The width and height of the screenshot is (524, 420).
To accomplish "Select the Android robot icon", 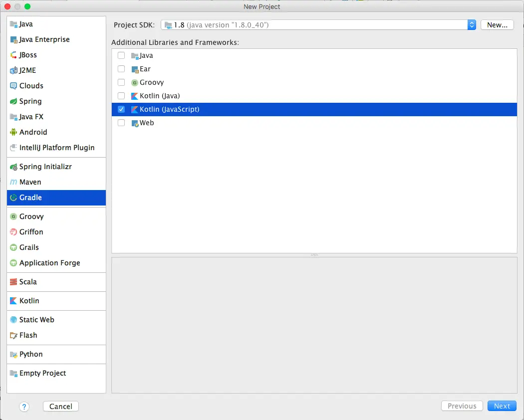I will coord(13,132).
